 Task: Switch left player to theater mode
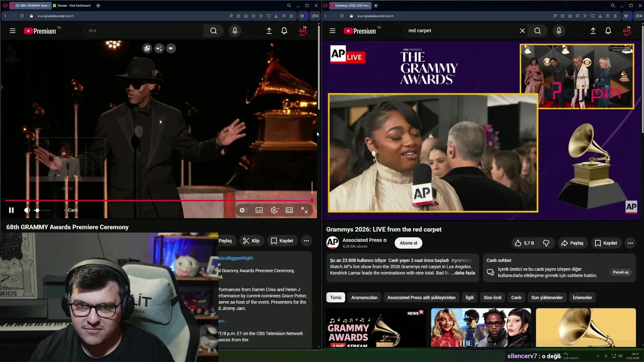[x=289, y=210]
